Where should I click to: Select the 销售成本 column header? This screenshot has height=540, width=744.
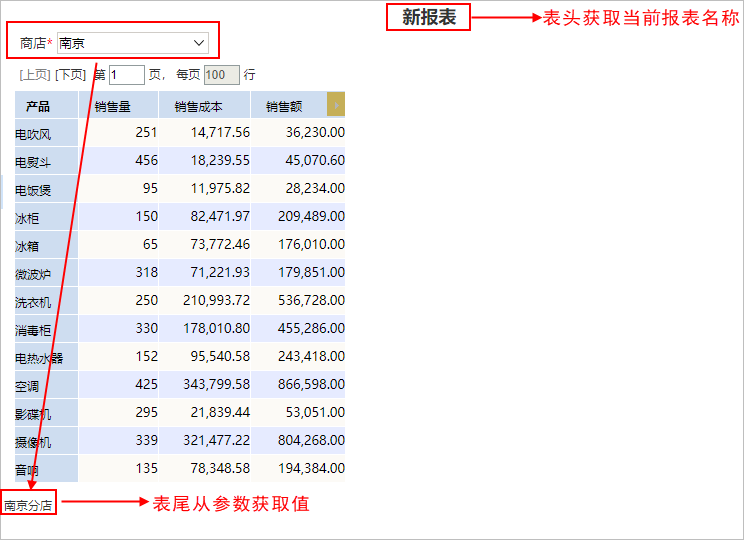tap(204, 105)
